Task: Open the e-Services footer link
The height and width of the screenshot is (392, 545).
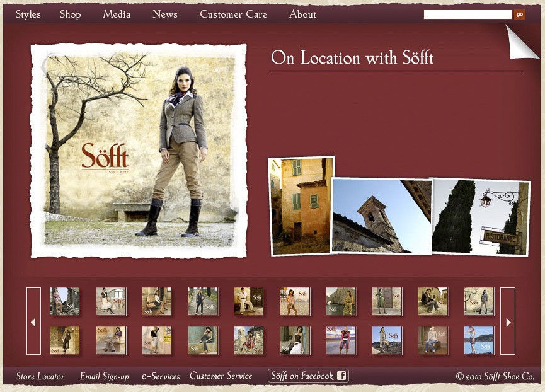Action: point(161,376)
